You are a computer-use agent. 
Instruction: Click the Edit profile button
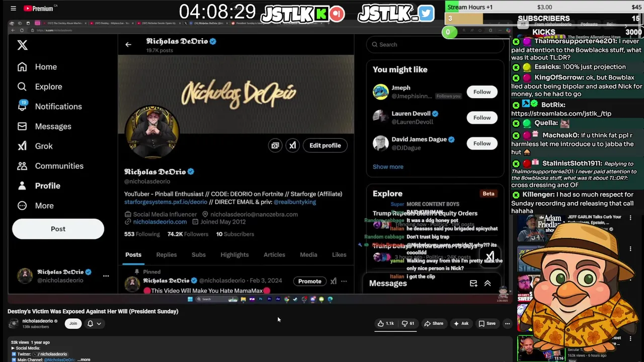(325, 145)
